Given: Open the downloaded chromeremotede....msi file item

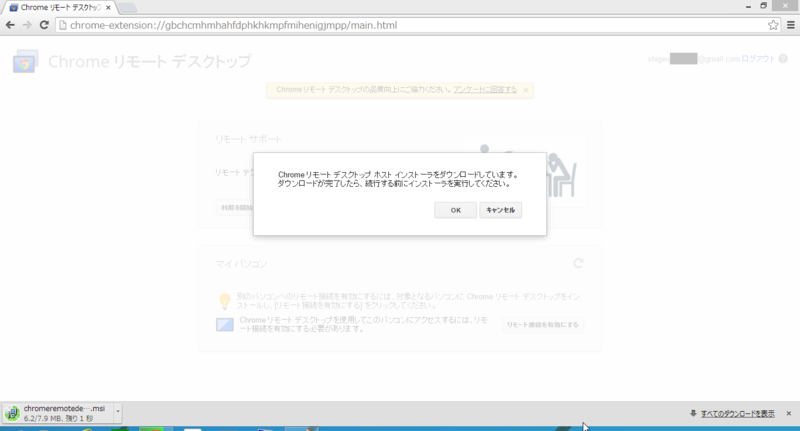Looking at the screenshot, I should pos(59,413).
